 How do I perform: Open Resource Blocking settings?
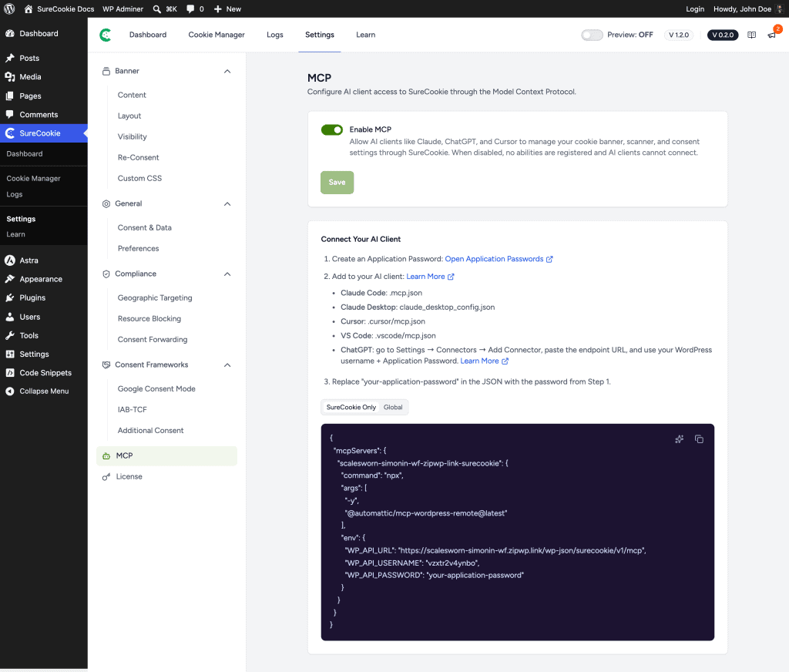pyautogui.click(x=149, y=318)
